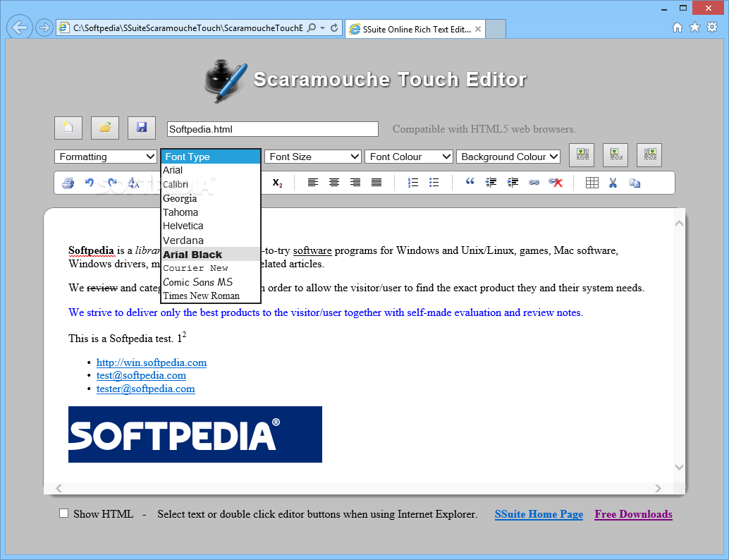Viewport: 729px width, 560px height.
Task: Open a new blank browser tab
Action: pyautogui.click(x=496, y=29)
